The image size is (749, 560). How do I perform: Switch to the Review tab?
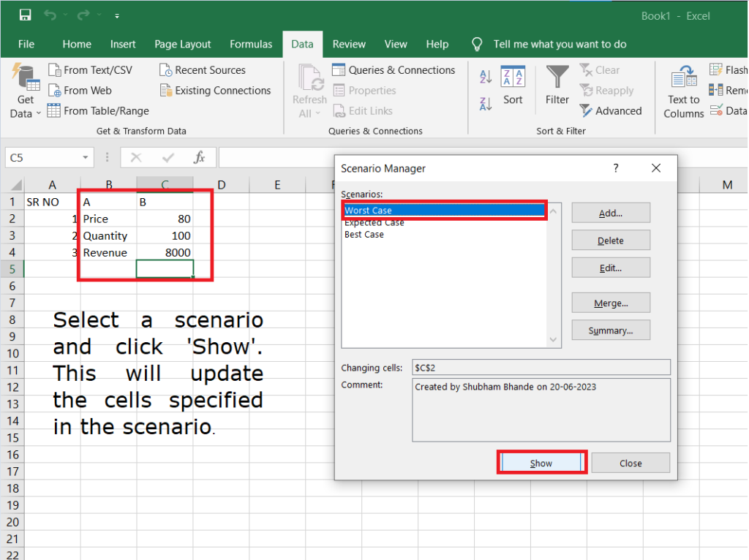pyautogui.click(x=349, y=44)
